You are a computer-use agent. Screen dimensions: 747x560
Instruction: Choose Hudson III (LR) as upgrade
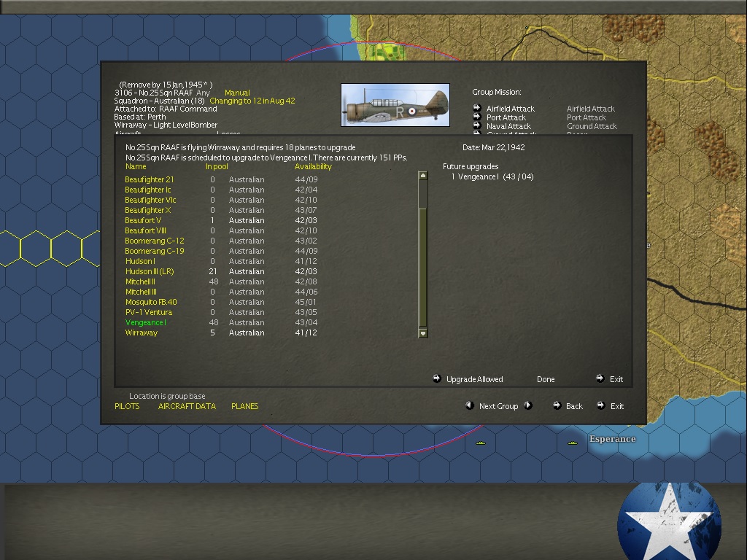pos(150,271)
